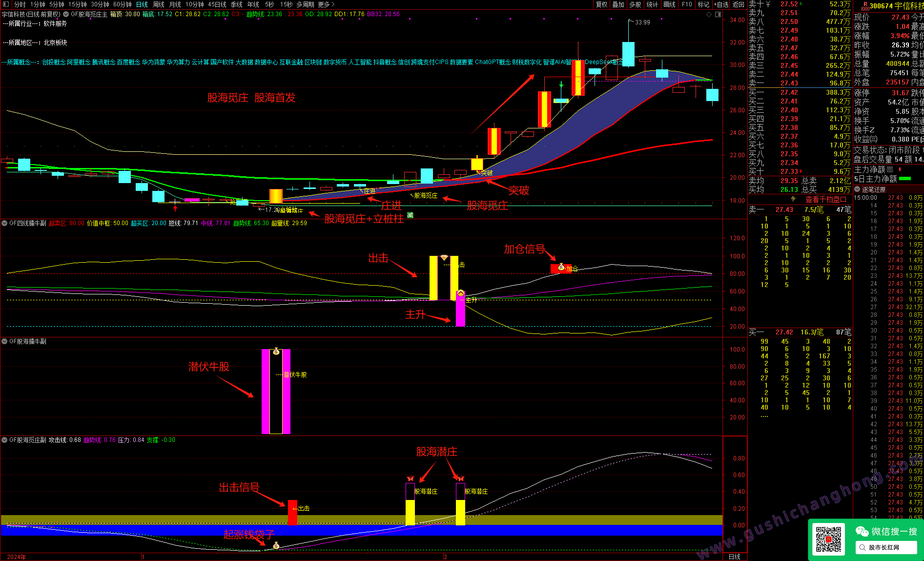The width and height of the screenshot is (924, 561).
Task: Select the 15秒 period
Action: click(x=286, y=4)
